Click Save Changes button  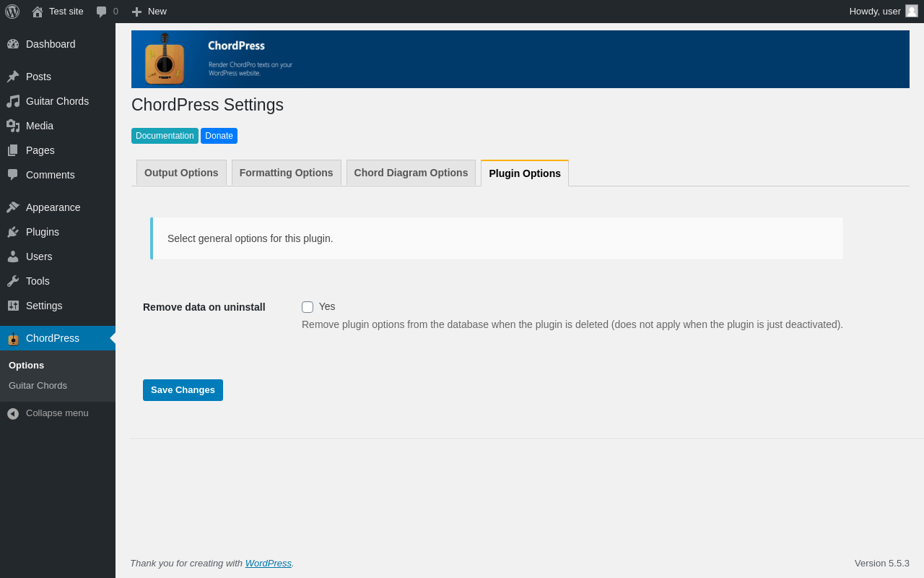pyautogui.click(x=183, y=390)
